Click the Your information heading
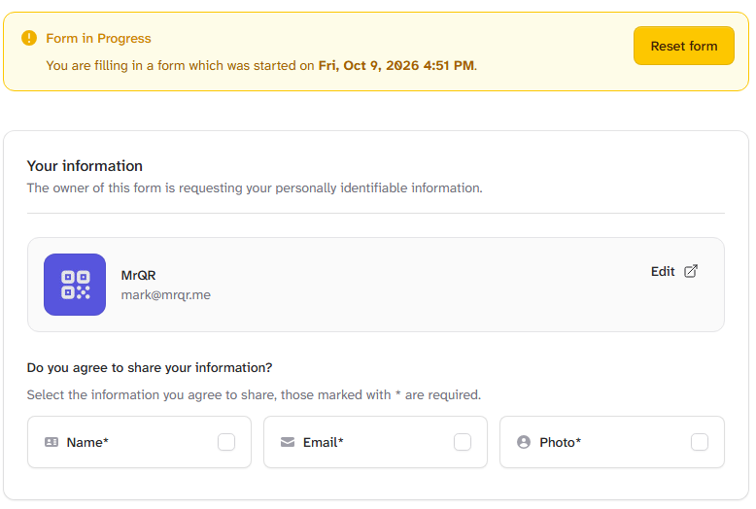 point(84,166)
